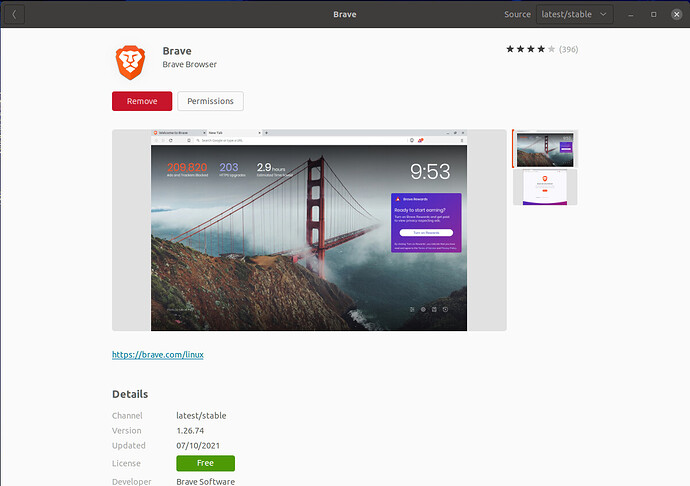
Task: Open the Source channel dropdown latest/stable
Action: [575, 15]
